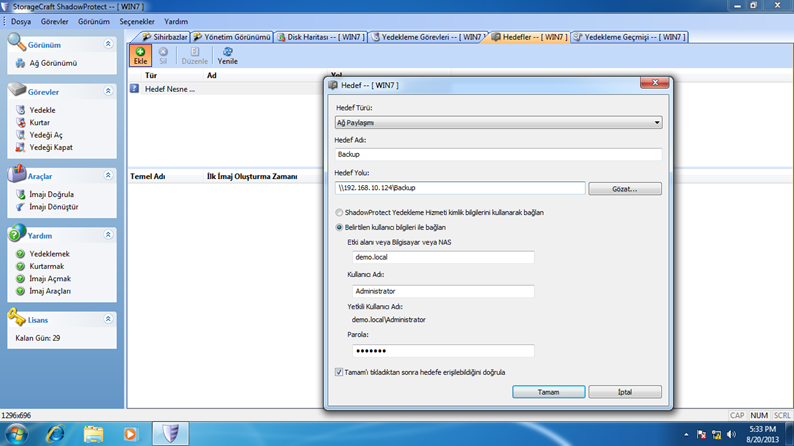794x446 pixels.
Task: Collapse the Görevler sidebar panel
Action: coord(108,91)
